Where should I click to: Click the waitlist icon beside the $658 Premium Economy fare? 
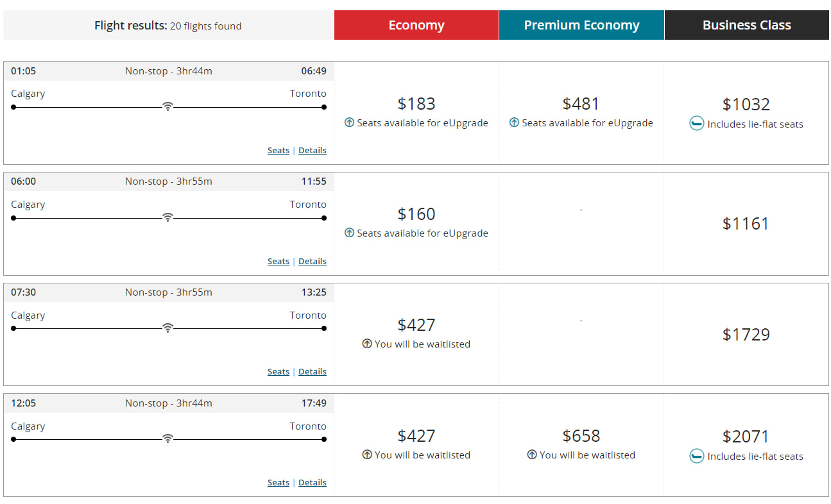tap(531, 455)
